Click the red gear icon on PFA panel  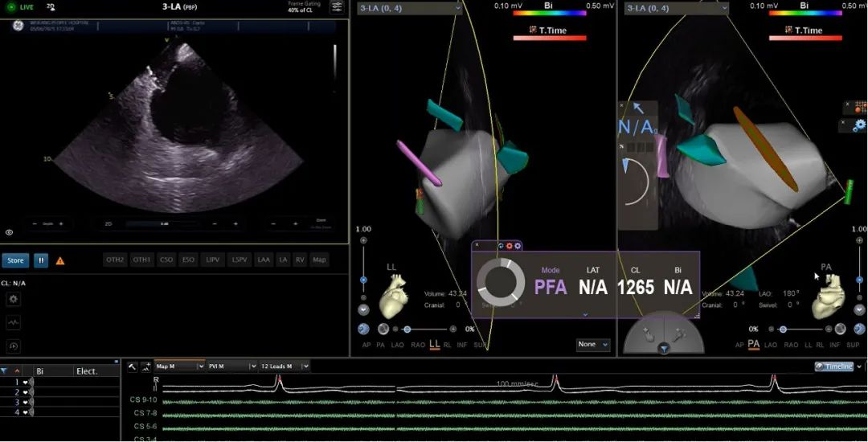pos(509,246)
